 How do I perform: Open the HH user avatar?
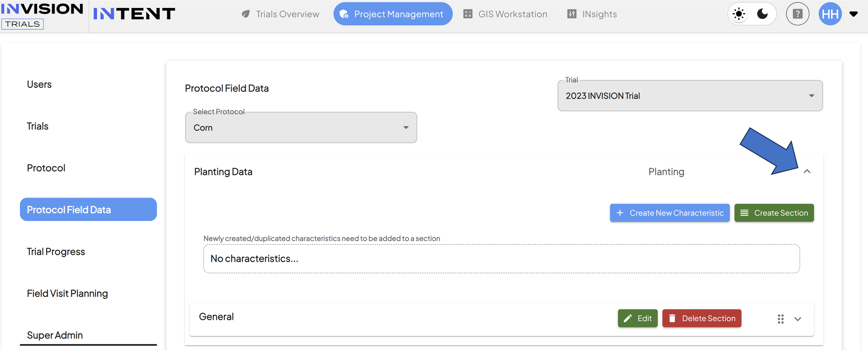tap(830, 14)
